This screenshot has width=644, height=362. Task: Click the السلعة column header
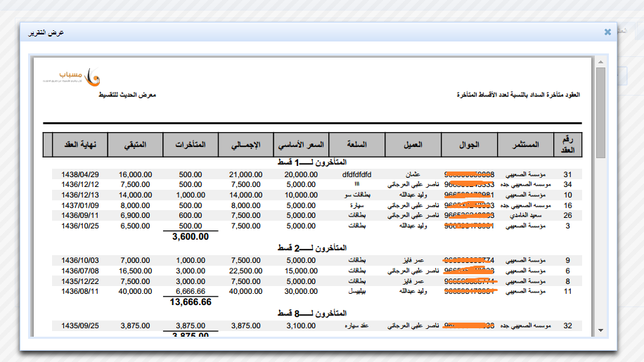point(356,145)
